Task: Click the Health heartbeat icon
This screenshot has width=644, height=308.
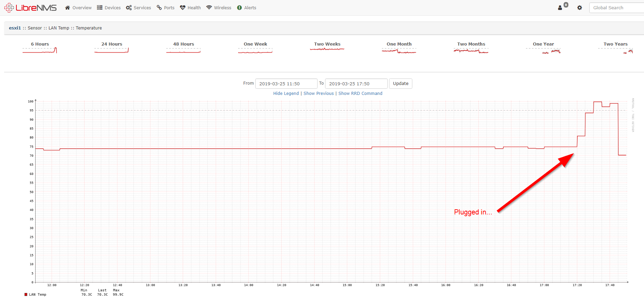Action: tap(183, 8)
